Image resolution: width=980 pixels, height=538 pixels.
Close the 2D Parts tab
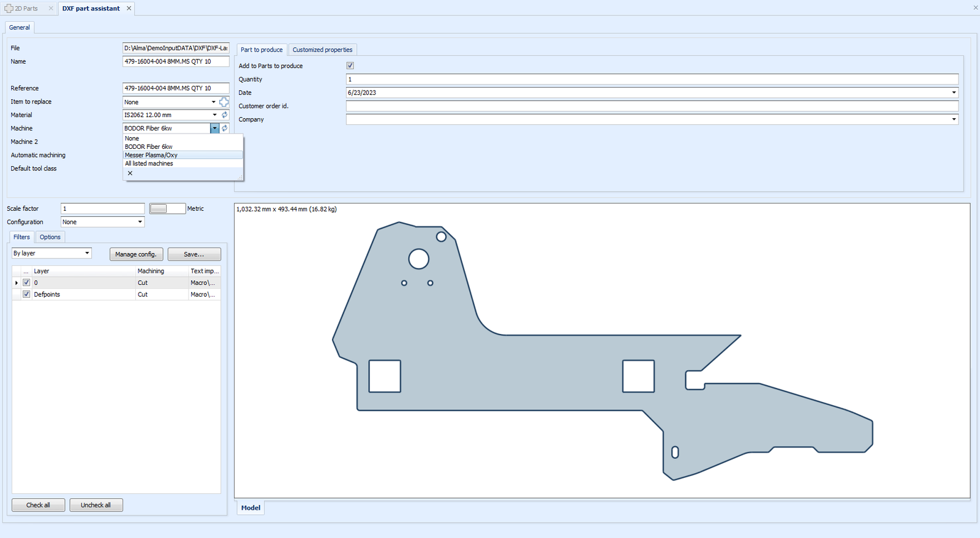point(51,9)
